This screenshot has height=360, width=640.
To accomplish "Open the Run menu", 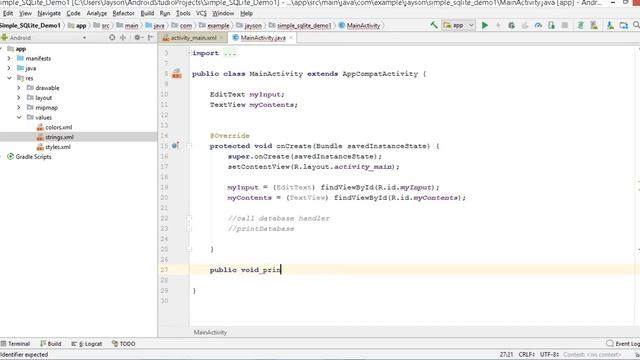I will coord(165,13).
